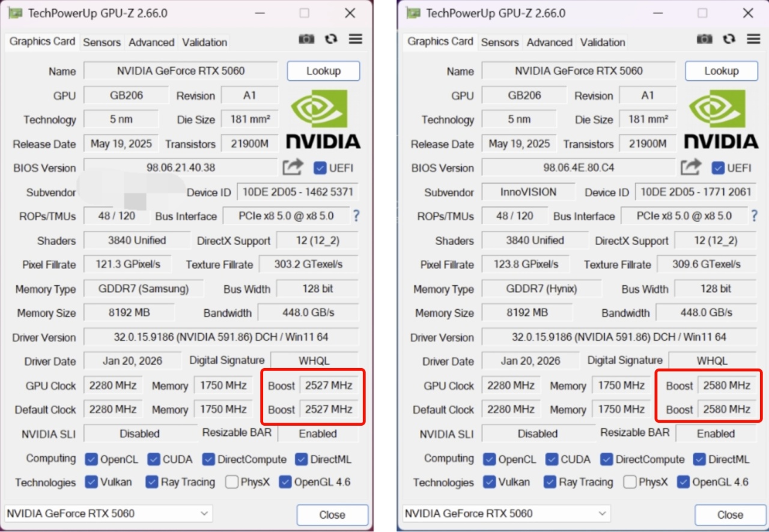The height and width of the screenshot is (532, 769).
Task: Toggle OpenCL checkbox in left GPU-Z window
Action: click(91, 459)
